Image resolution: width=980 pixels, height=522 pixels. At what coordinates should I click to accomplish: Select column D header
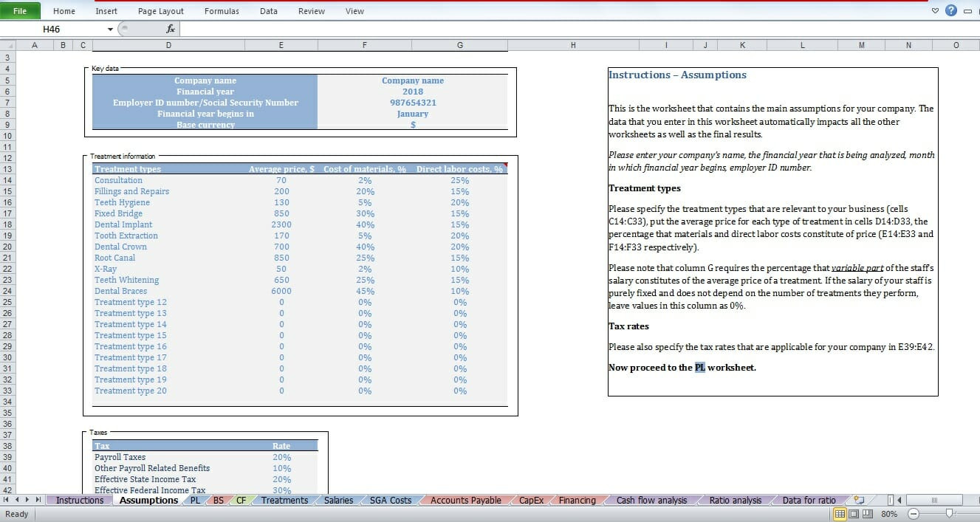click(168, 45)
